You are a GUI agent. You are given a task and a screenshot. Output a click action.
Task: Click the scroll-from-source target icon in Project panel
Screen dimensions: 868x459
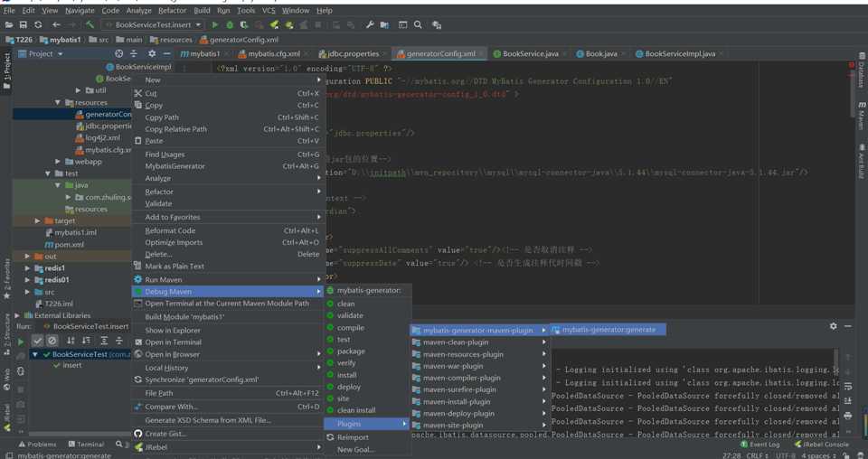119,53
